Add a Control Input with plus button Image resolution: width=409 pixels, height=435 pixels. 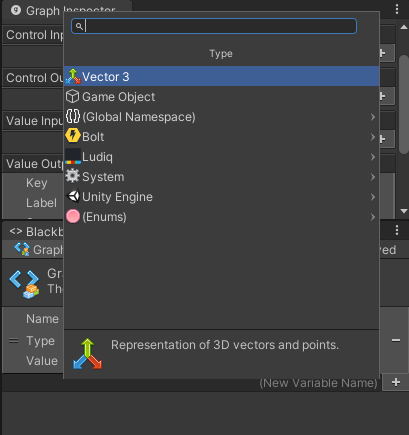click(387, 53)
